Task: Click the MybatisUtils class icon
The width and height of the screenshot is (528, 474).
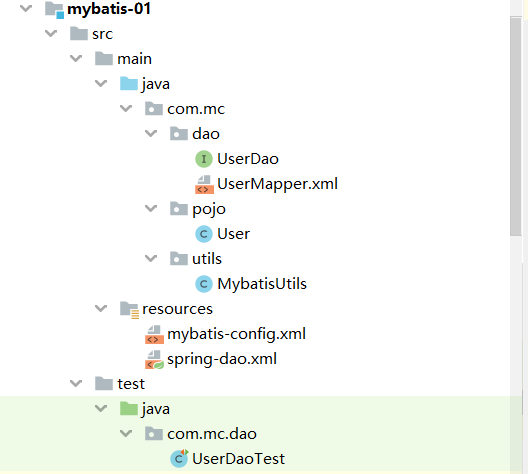Action: [x=204, y=284]
